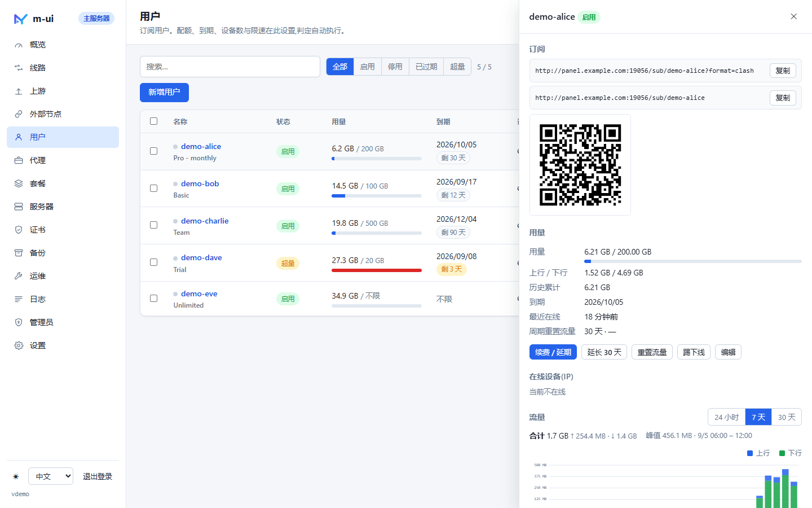Click the 证书 shield icon
The height and width of the screenshot is (508, 812).
pyautogui.click(x=19, y=230)
